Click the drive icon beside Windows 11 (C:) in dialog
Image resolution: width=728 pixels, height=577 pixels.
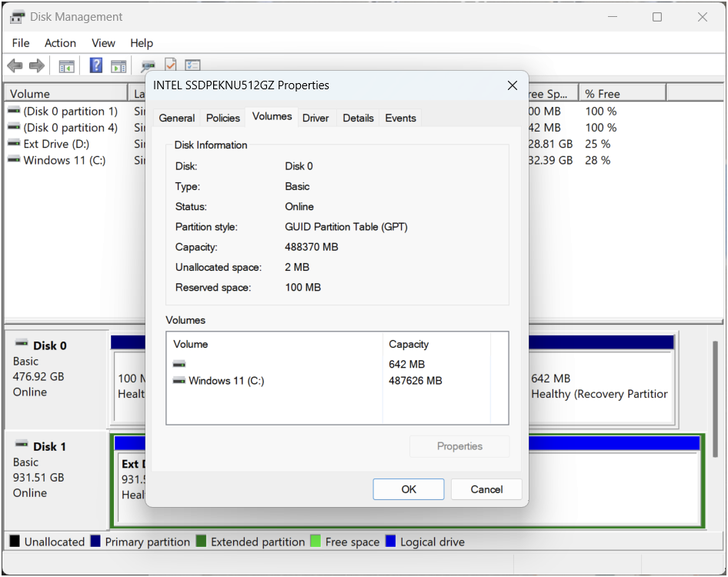[179, 381]
